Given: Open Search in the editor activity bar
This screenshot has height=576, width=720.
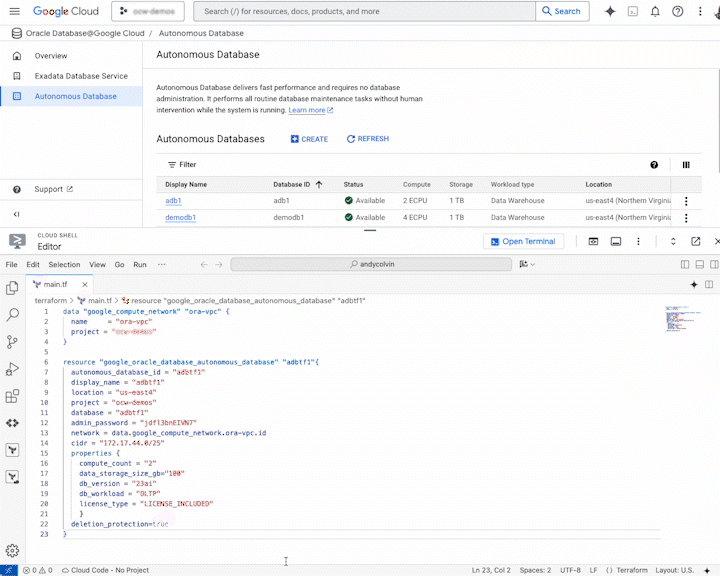Looking at the screenshot, I should click(13, 315).
